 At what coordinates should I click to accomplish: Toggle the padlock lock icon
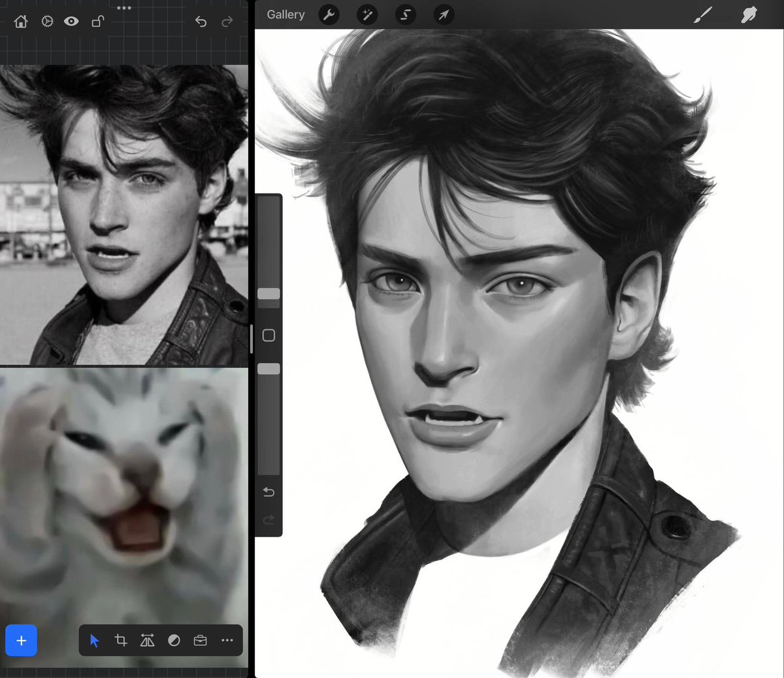point(97,22)
